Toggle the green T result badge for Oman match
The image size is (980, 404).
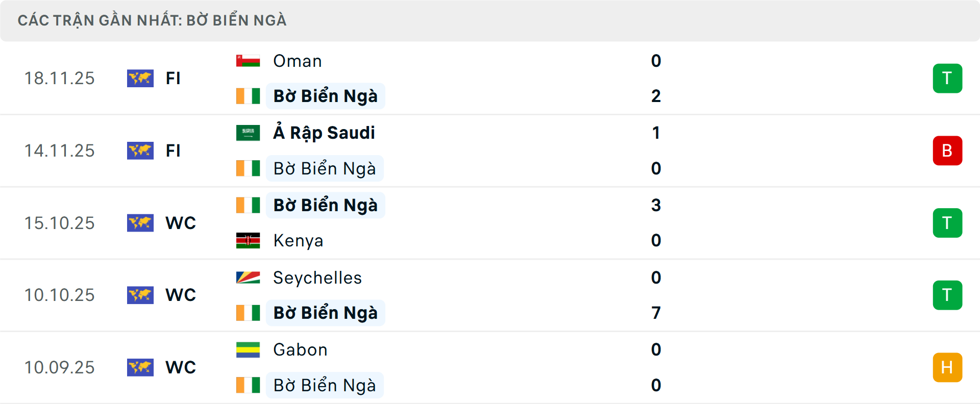[947, 78]
